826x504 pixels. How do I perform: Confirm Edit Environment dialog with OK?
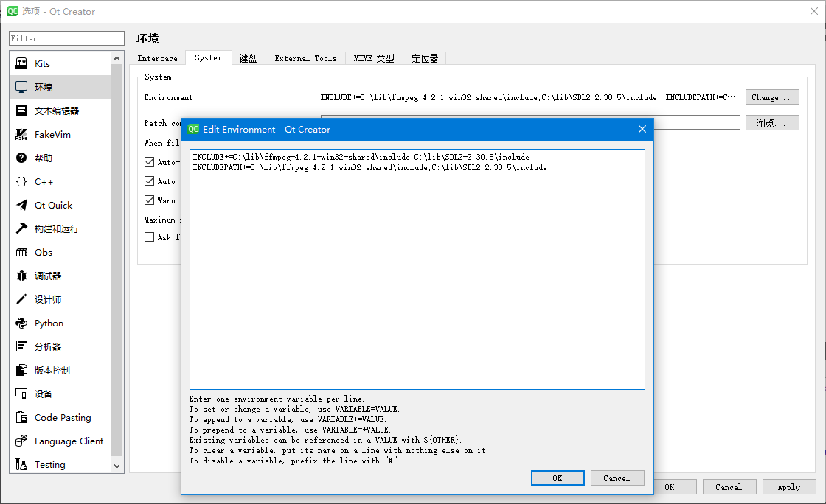(x=558, y=478)
